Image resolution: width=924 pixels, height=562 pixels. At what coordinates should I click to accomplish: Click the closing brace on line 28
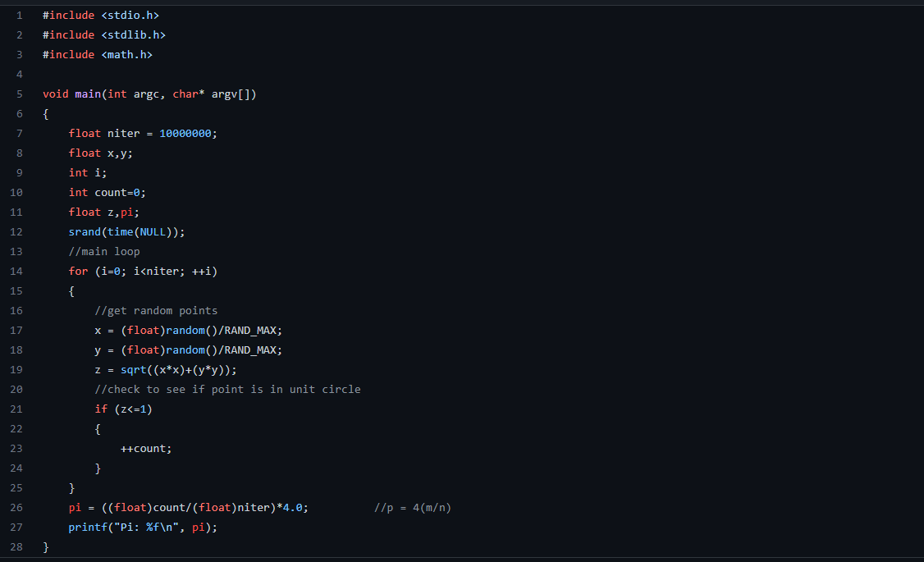(x=45, y=546)
